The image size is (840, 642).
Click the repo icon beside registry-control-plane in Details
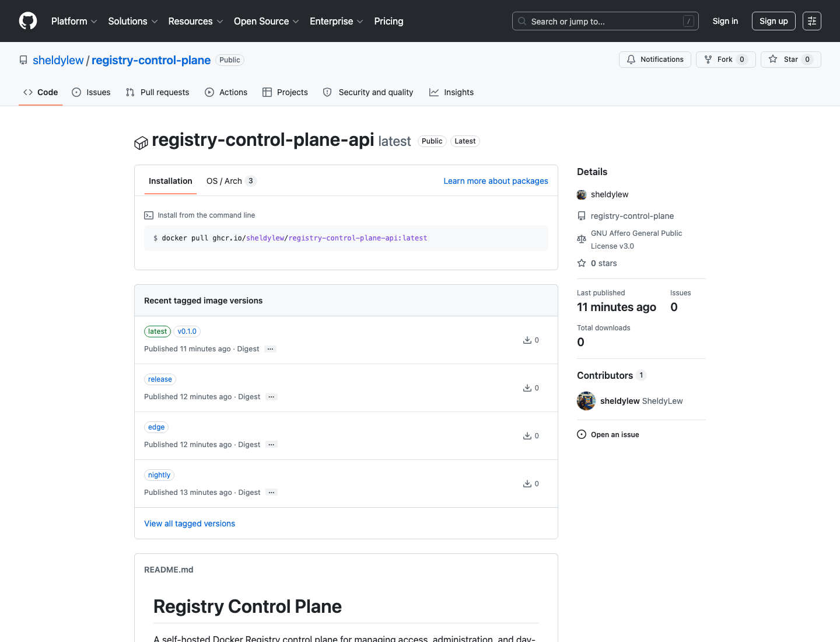pyautogui.click(x=582, y=216)
